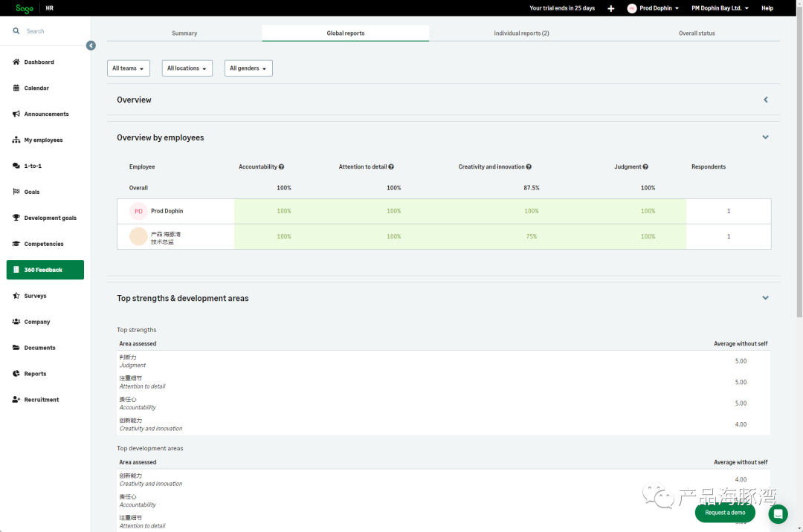Click My employees org chart icon
803x532 pixels.
pos(16,140)
